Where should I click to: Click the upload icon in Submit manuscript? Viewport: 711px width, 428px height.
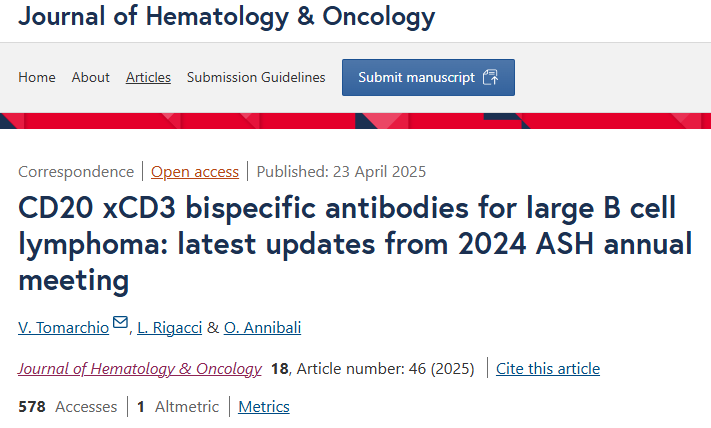pyautogui.click(x=491, y=77)
